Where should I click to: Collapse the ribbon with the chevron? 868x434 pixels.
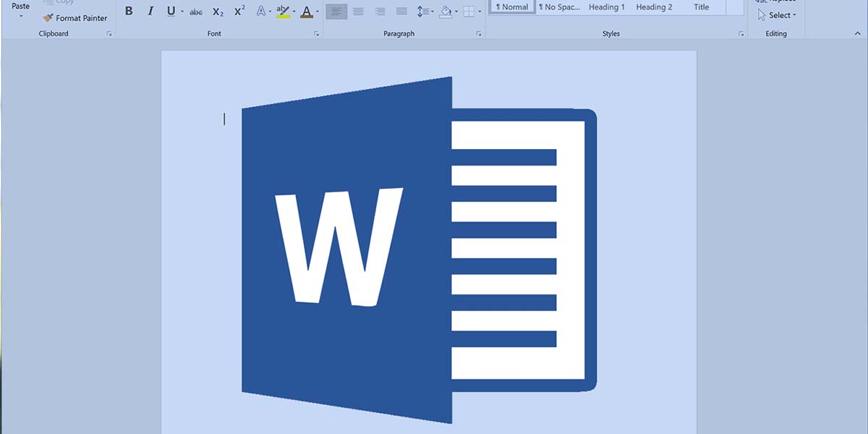[858, 34]
